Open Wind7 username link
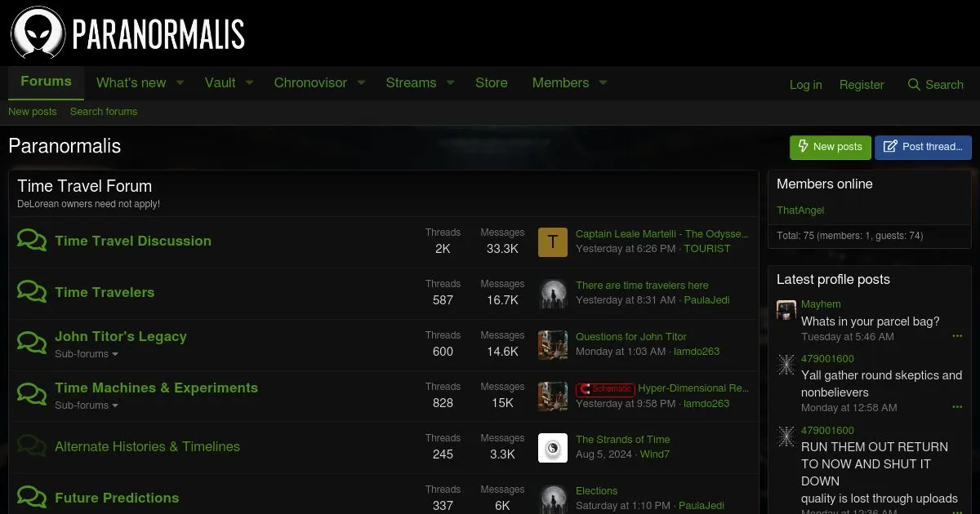 point(655,454)
